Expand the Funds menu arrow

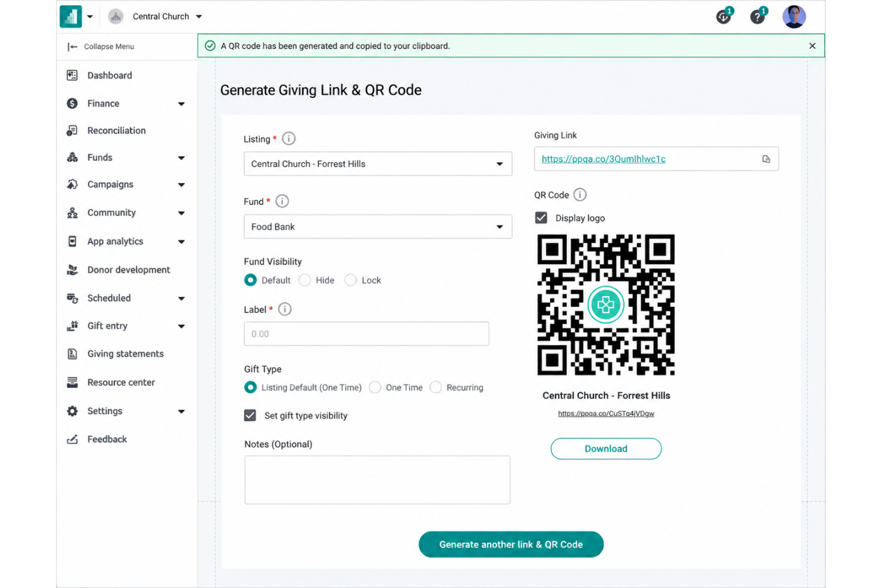click(x=181, y=158)
